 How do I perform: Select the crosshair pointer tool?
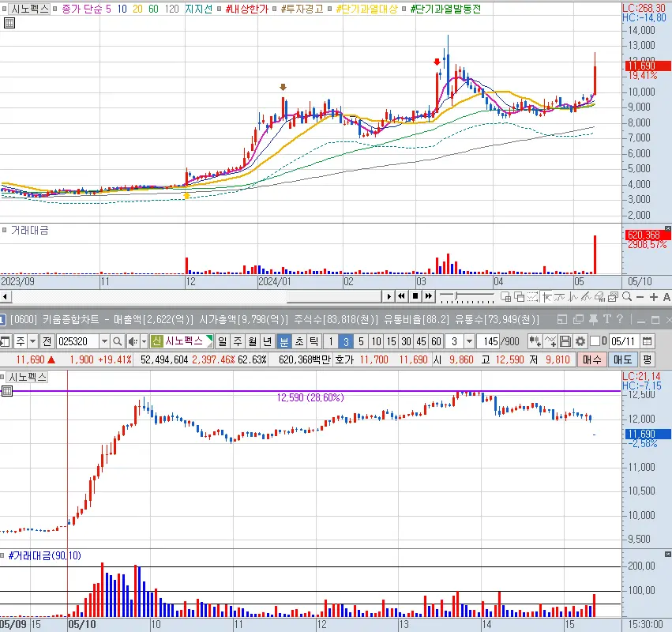coord(546,297)
